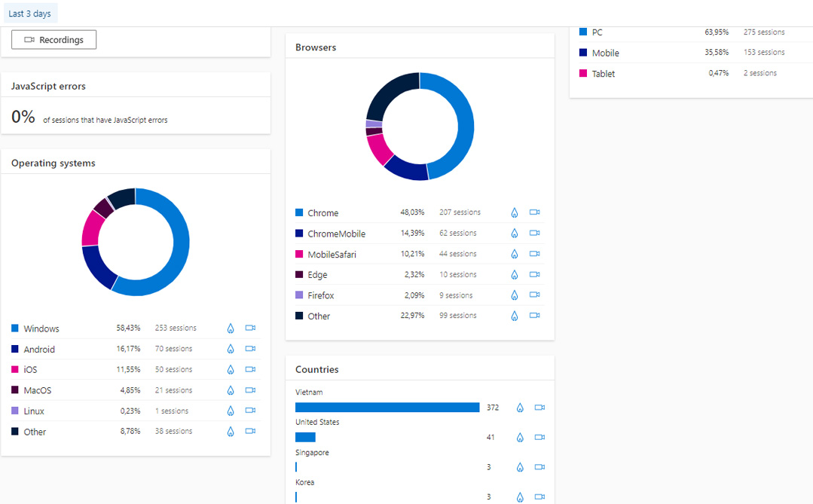Screen dimensions: 813x504
Task: View recordings for United States sessions
Action: (x=539, y=437)
